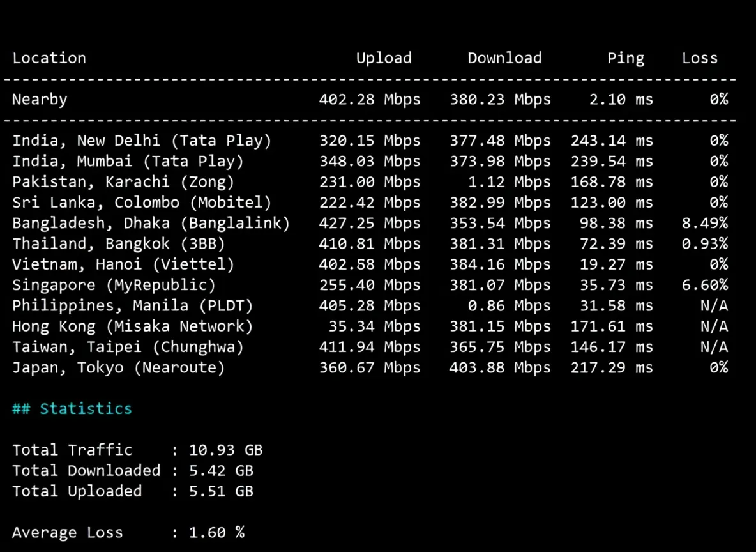The width and height of the screenshot is (756, 552).
Task: Click Singapore (MyRepublic) text
Action: coord(114,285)
